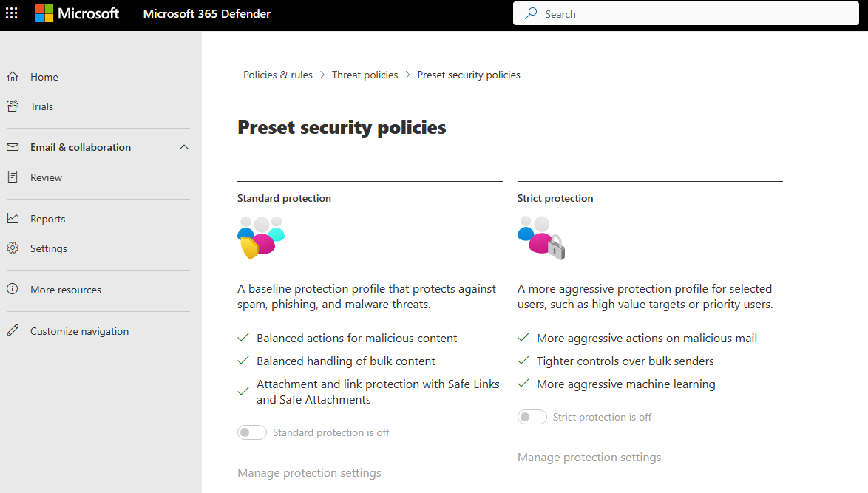The width and height of the screenshot is (868, 493).
Task: Go to Threat policies breadcrumb
Action: pyautogui.click(x=365, y=75)
